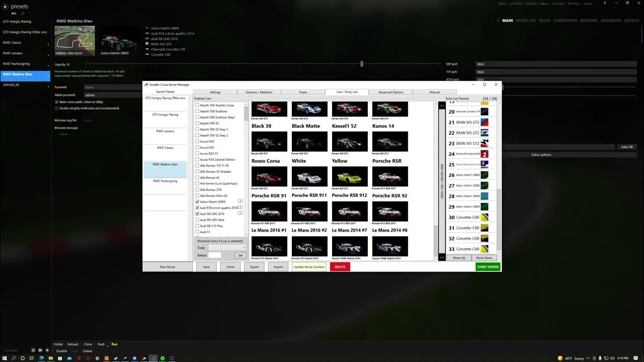Screen dimensions: 644x362
Task: Click livery icon of entry 28 Aston Martin
Action: pyautogui.click(x=485, y=196)
